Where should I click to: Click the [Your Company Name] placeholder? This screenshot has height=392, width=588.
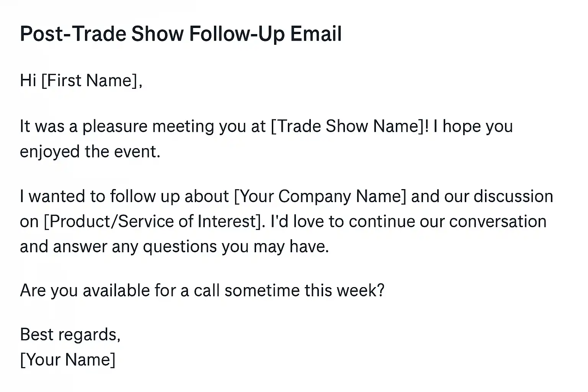(x=320, y=196)
